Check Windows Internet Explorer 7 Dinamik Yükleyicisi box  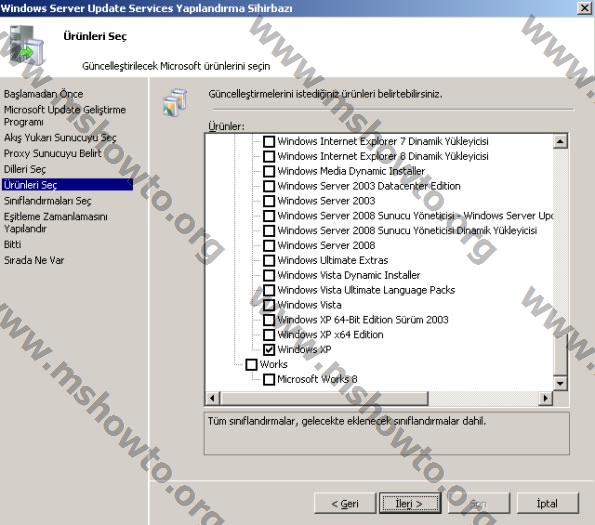[269, 141]
